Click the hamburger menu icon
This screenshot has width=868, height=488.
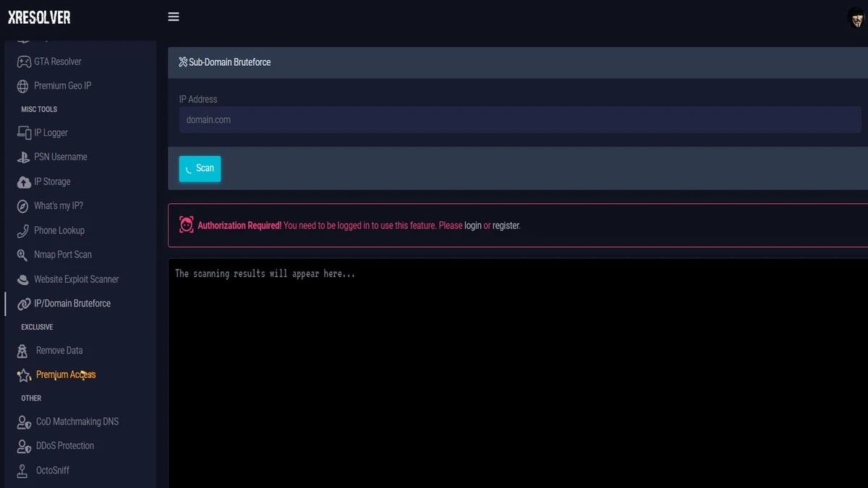pos(174,17)
